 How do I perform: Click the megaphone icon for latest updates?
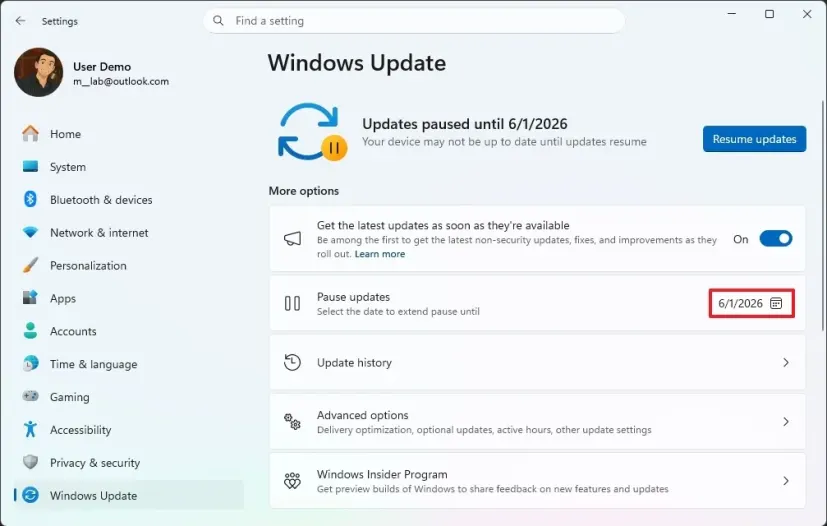[x=292, y=238]
